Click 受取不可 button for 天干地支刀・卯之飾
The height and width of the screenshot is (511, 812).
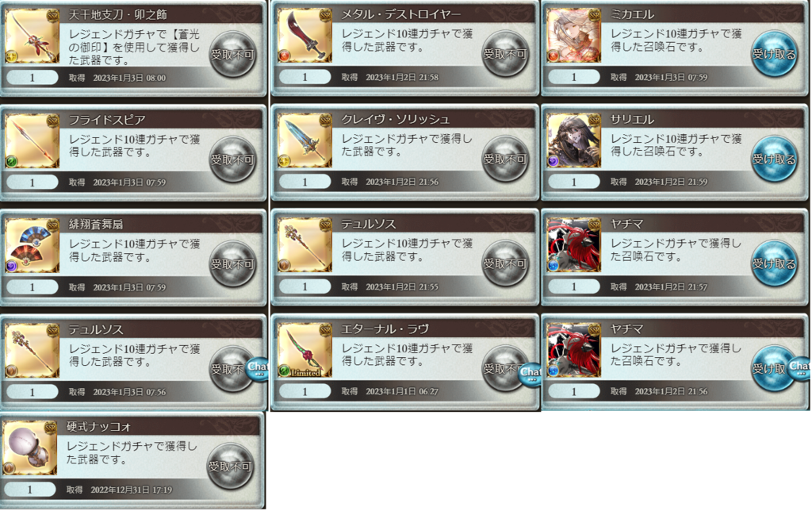pyautogui.click(x=232, y=55)
